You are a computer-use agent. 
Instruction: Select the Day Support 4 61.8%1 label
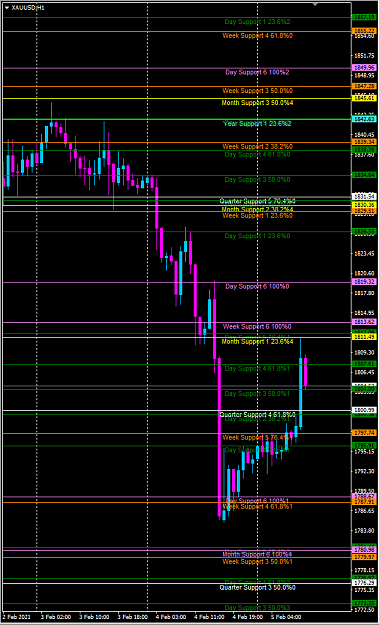coord(257,369)
